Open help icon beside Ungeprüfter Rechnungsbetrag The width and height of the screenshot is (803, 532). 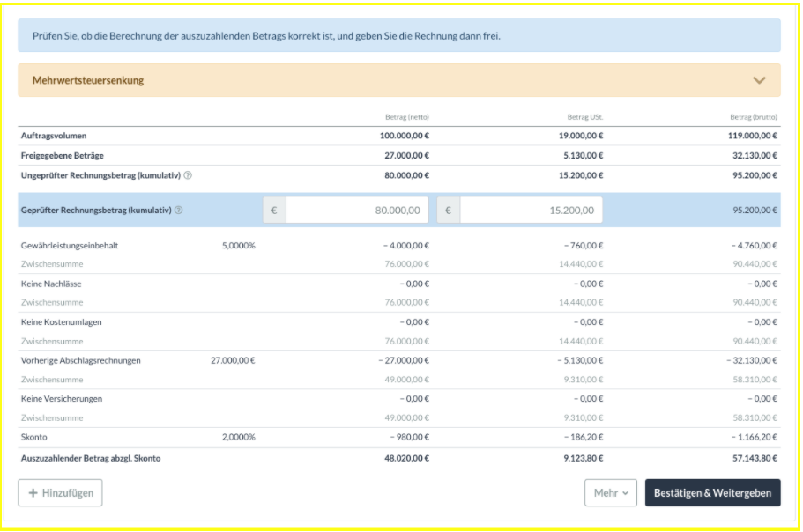[188, 175]
